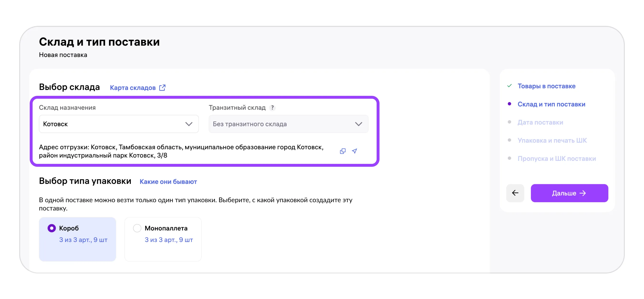Select the Монопаллета radio button
Viewport: 644px width, 299px height.
(x=137, y=228)
